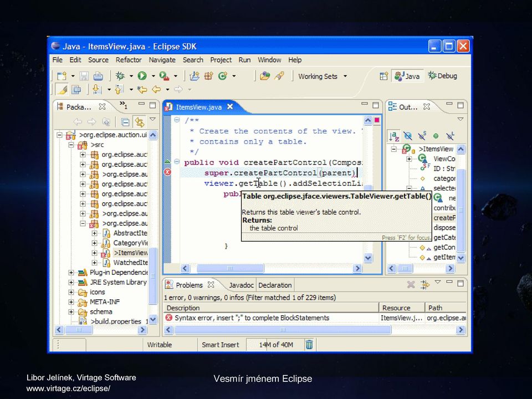532x399 pixels.
Task: Click the Previous Annotation arrow icon
Action: click(x=119, y=90)
